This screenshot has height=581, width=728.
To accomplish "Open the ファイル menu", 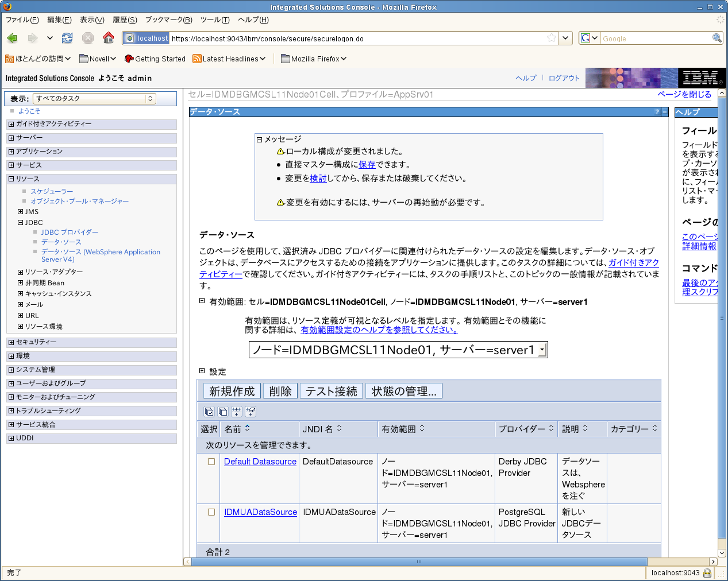I will click(22, 20).
